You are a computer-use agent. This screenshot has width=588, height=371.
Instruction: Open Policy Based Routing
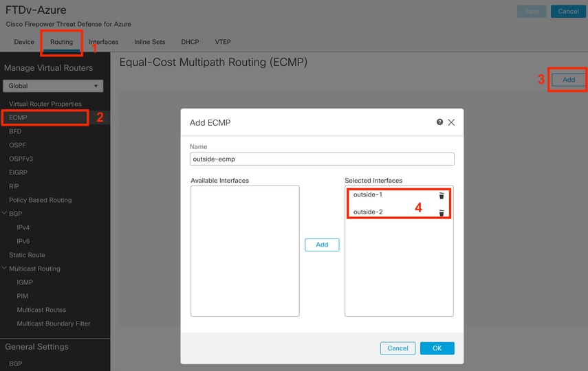40,200
